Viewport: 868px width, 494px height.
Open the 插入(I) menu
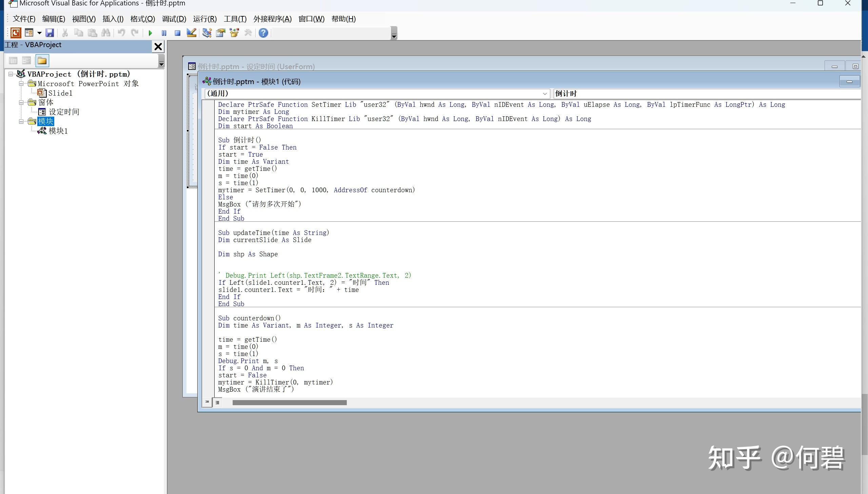tap(113, 19)
